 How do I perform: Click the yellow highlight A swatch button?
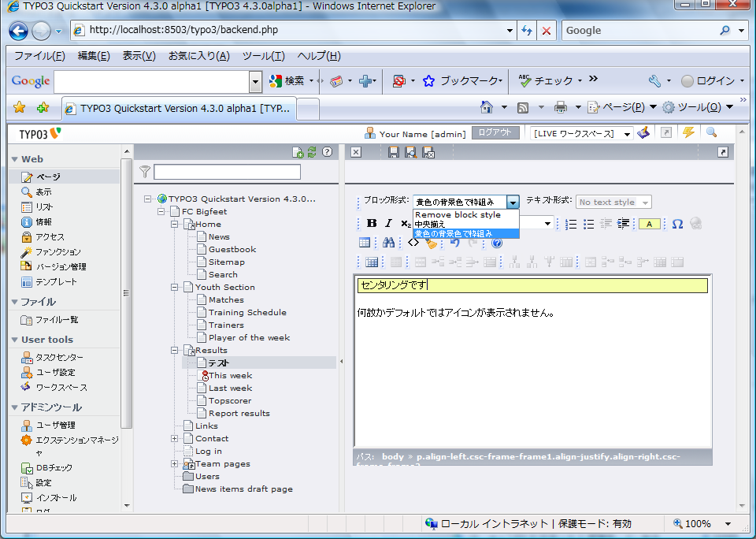coord(649,224)
